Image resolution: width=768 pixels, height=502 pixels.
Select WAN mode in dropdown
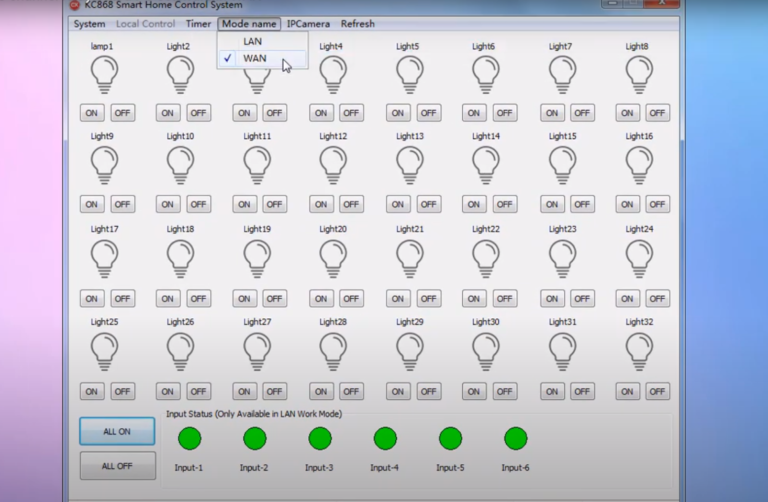[x=255, y=59]
